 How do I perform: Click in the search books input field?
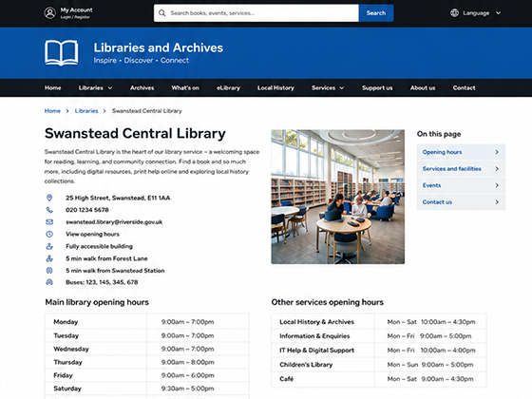(x=256, y=13)
